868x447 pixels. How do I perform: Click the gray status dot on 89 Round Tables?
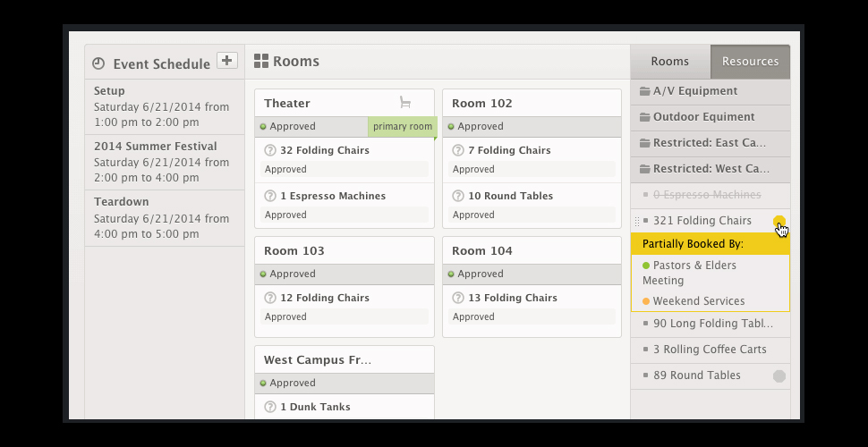779,376
